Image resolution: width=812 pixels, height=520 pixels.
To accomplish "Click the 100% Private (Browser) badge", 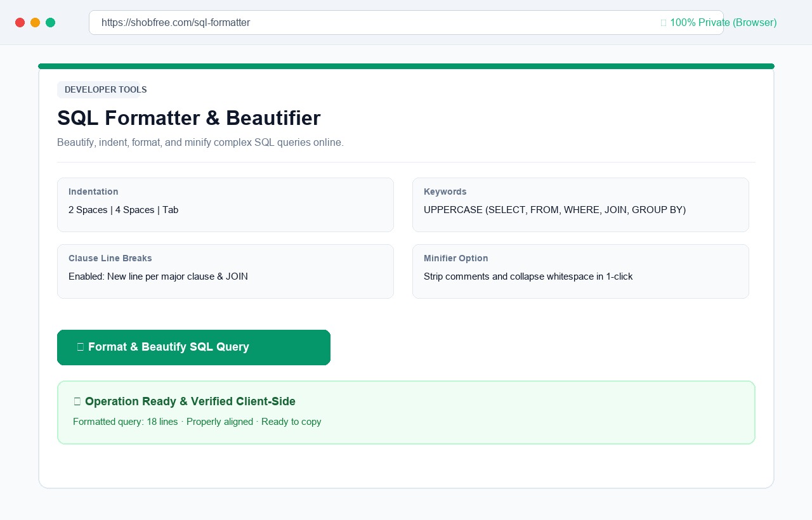I will [718, 23].
